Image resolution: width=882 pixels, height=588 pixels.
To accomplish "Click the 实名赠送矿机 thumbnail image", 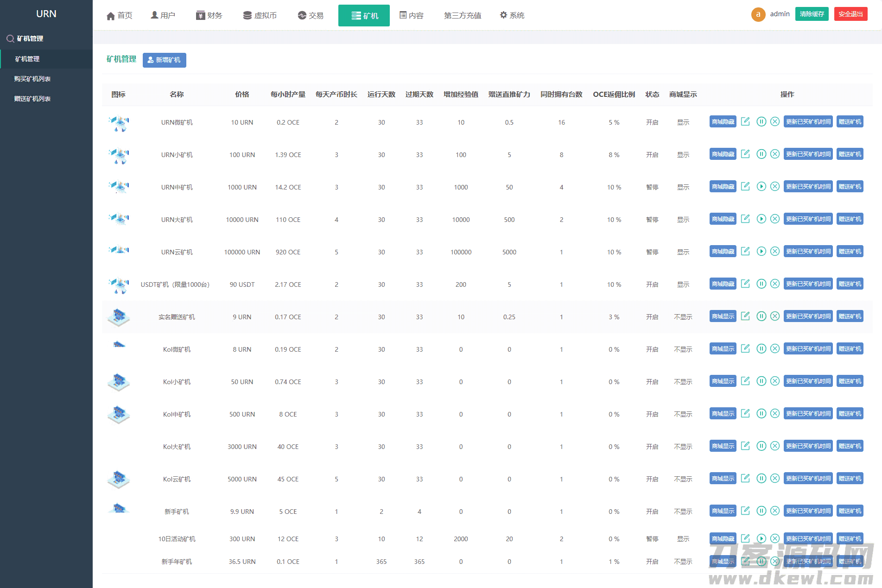I will [x=119, y=317].
